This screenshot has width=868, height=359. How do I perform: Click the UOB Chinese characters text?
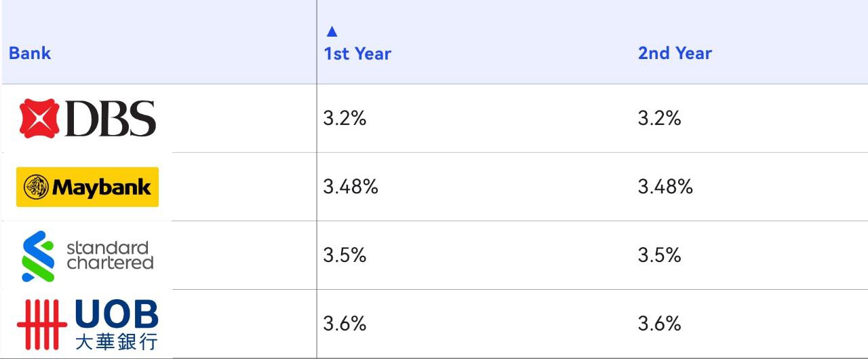116,341
